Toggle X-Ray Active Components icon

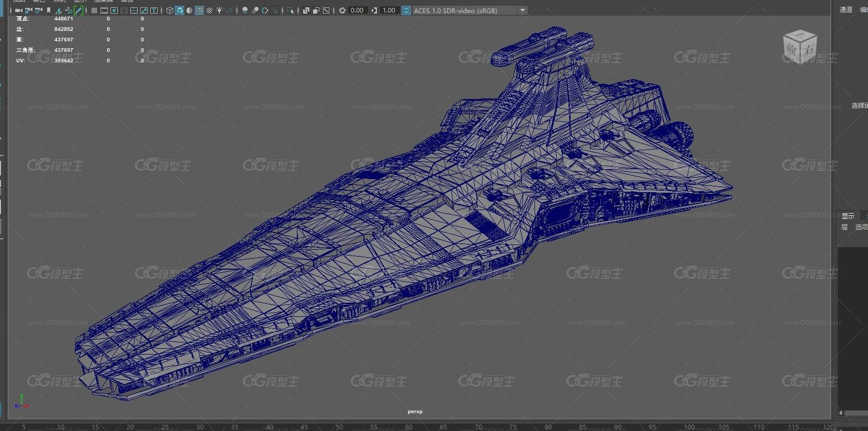coord(316,10)
